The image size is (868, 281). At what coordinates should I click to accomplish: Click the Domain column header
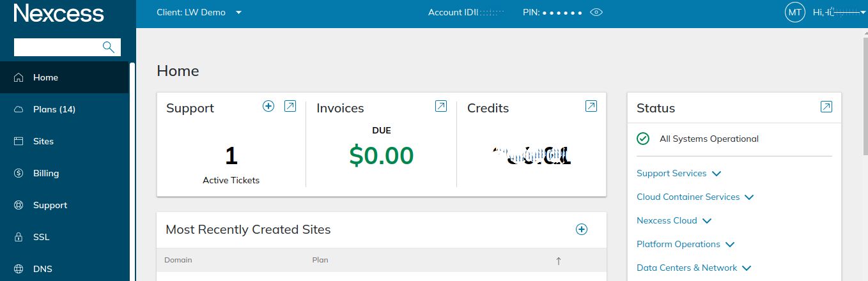pos(178,260)
